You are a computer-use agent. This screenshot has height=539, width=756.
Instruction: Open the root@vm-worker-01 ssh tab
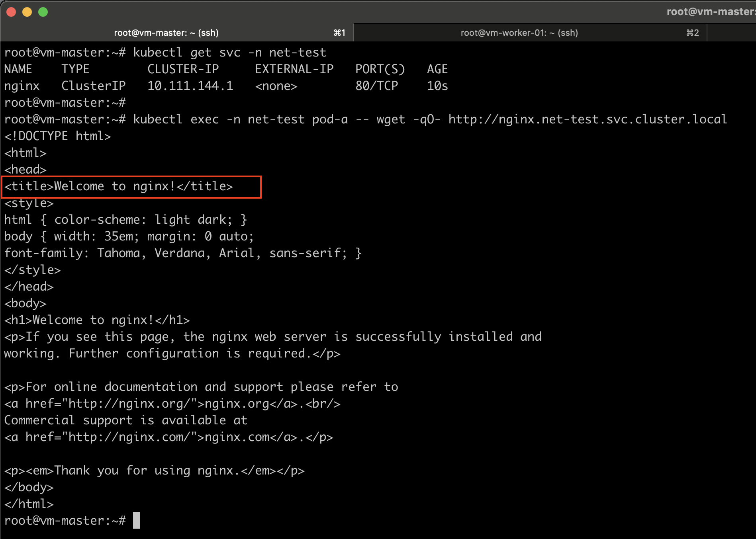tap(519, 33)
